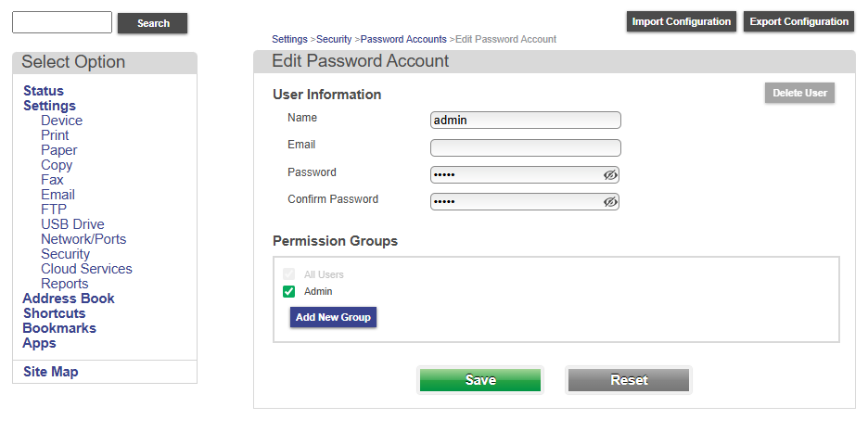Click the All Users checkbox
Screen dimensions: 868x445
coord(289,274)
